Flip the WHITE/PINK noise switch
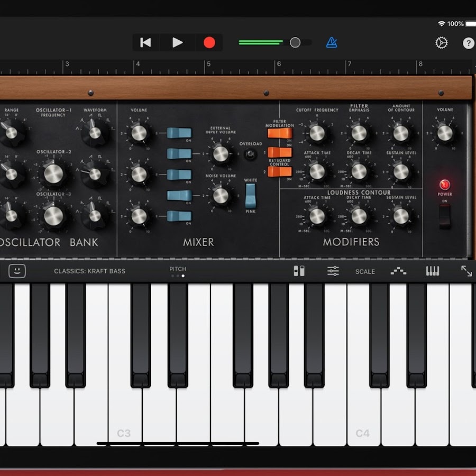This screenshot has width=476, height=476. pos(251,196)
